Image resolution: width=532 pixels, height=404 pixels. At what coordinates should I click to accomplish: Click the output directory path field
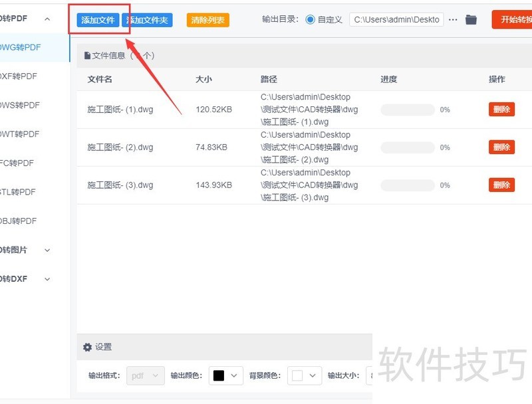point(396,20)
